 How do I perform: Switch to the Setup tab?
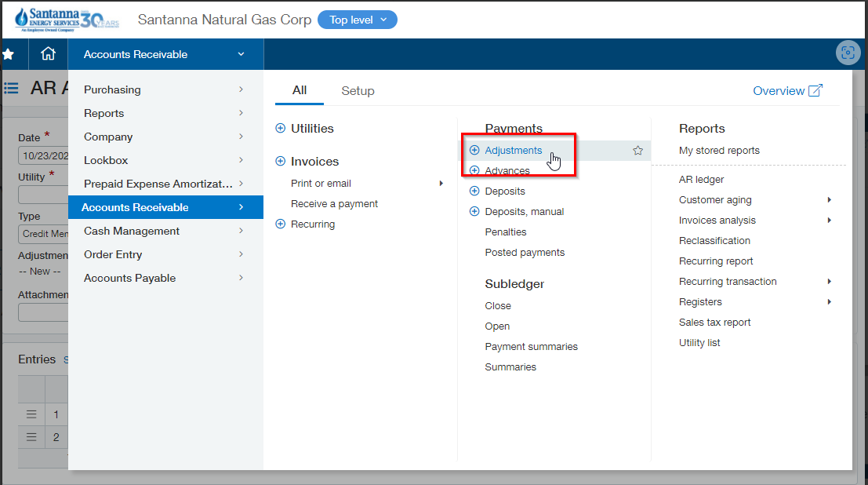[358, 90]
